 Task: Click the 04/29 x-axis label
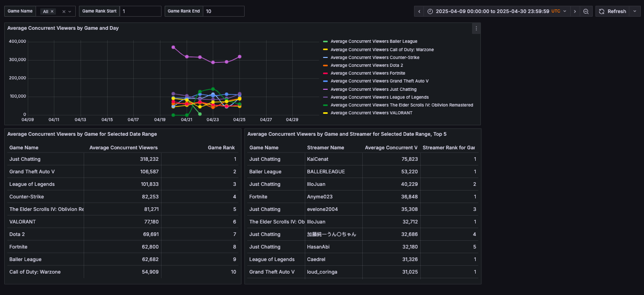[x=292, y=120]
